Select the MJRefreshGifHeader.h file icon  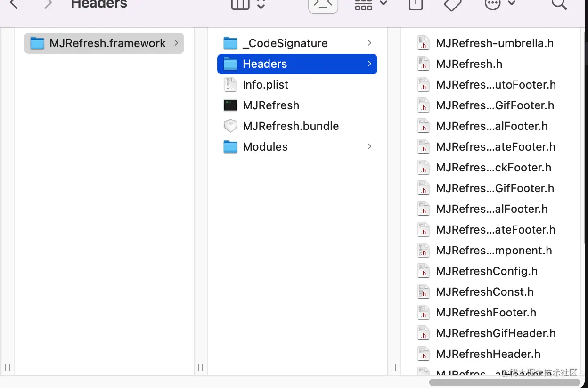point(424,333)
